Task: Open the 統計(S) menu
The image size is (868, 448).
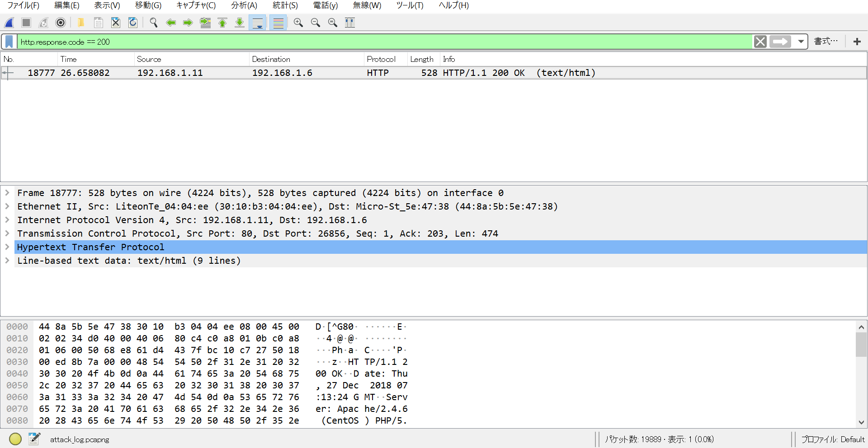Action: coord(285,5)
